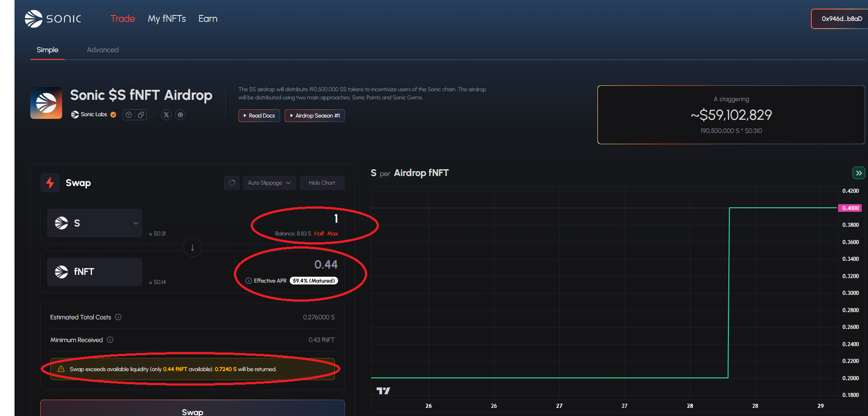
Task: Copy address with the copy icon
Action: (x=141, y=115)
